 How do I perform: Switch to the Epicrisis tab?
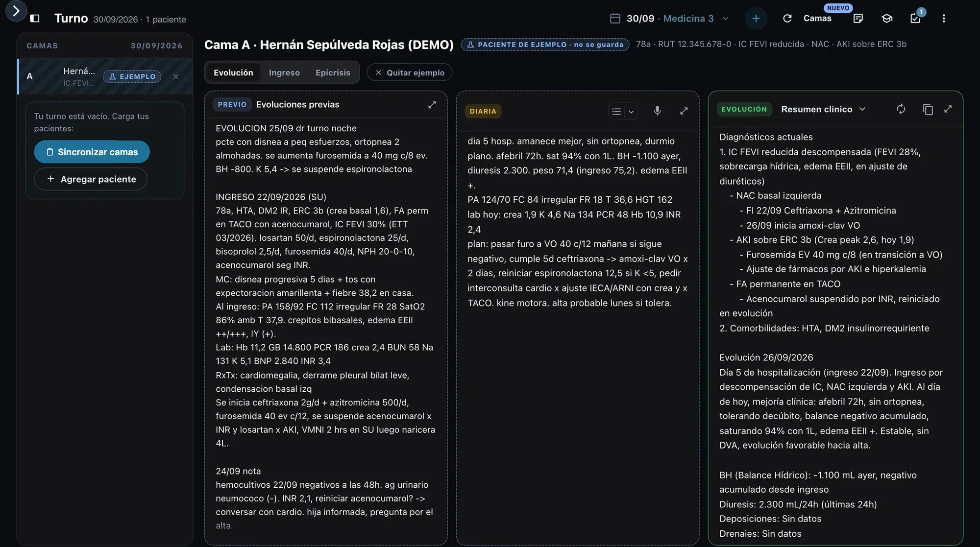point(333,72)
